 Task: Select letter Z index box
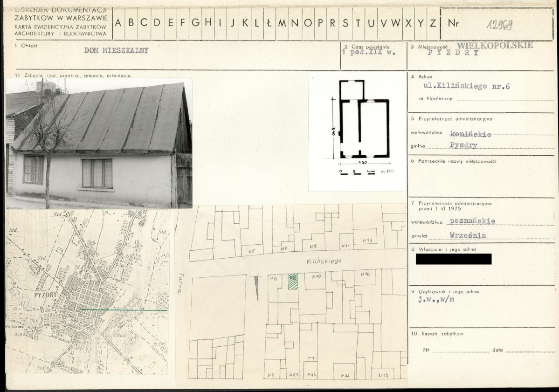433,23
